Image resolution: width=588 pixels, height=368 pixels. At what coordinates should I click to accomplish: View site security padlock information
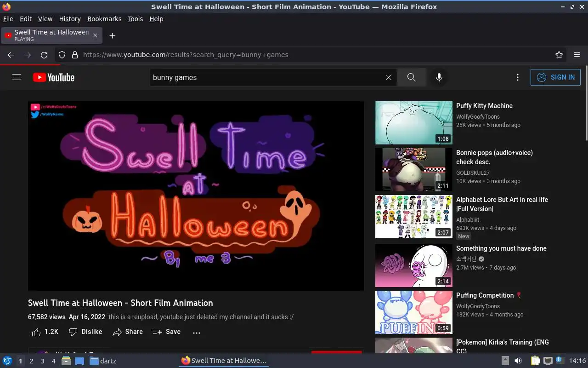pos(75,55)
